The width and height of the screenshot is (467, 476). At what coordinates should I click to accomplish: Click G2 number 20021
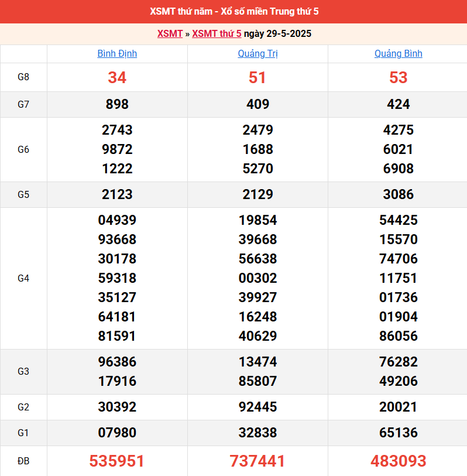pyautogui.click(x=398, y=407)
